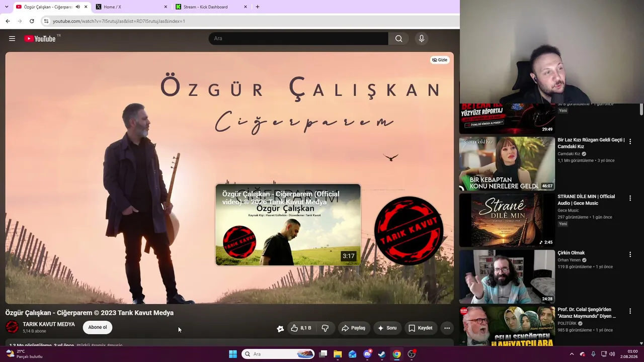
Task: Open the YouTube hamburger guide menu
Action: [x=12, y=39]
